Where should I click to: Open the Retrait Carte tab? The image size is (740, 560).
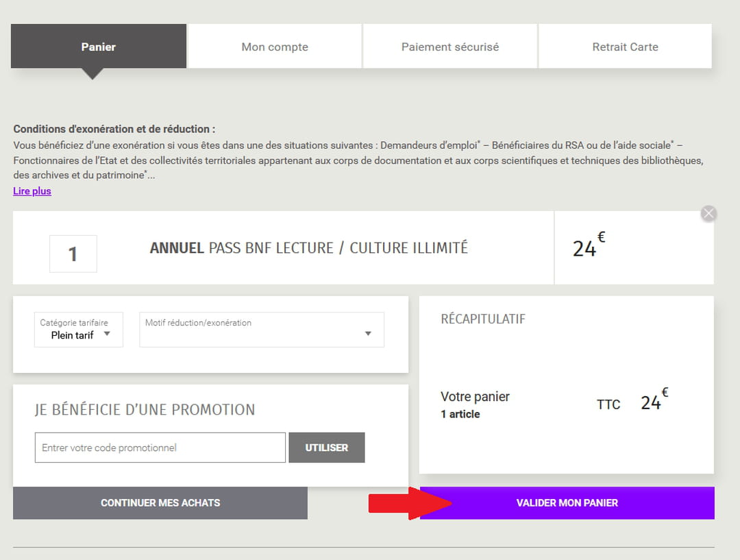point(625,47)
